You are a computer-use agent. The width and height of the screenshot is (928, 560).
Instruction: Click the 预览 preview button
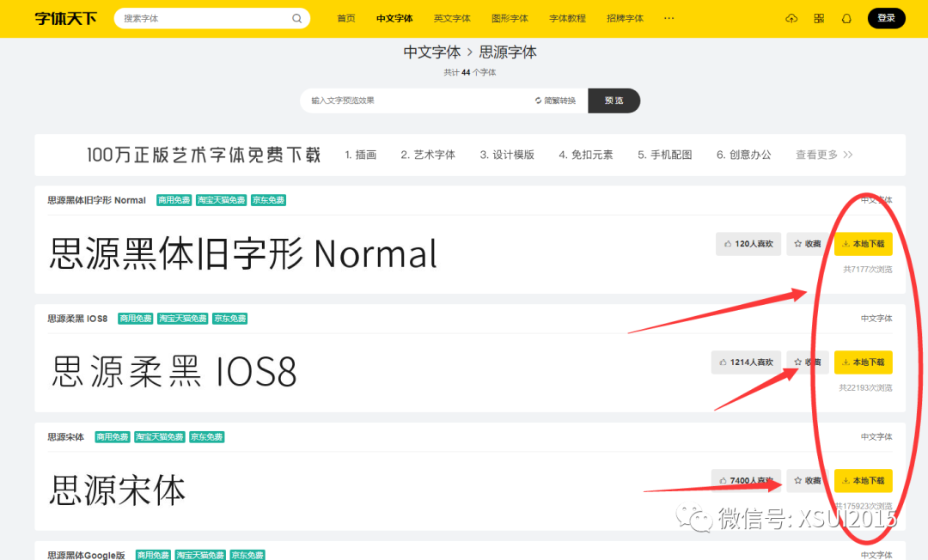(x=614, y=100)
